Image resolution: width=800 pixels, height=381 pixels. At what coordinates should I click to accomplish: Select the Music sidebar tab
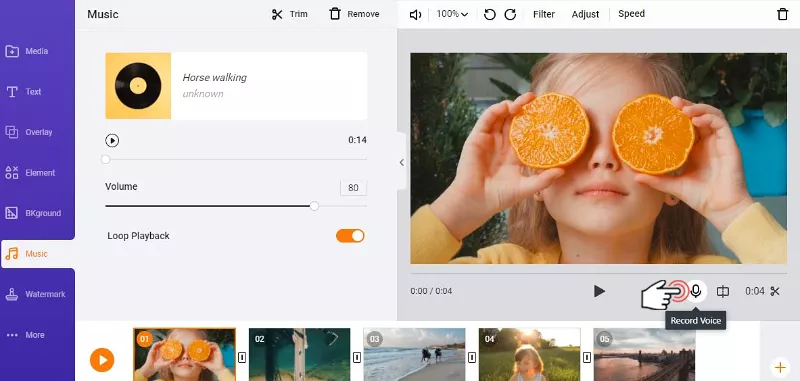coord(37,254)
